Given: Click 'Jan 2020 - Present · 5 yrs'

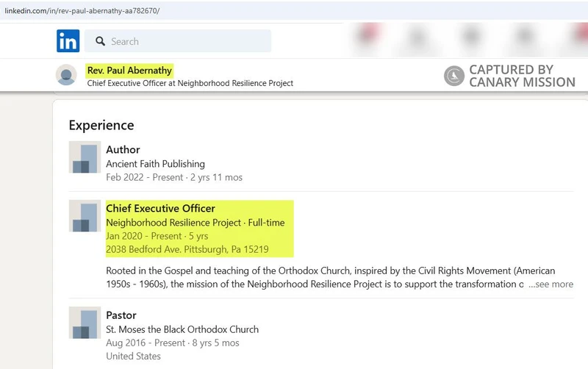Looking at the screenshot, I should pos(157,236).
